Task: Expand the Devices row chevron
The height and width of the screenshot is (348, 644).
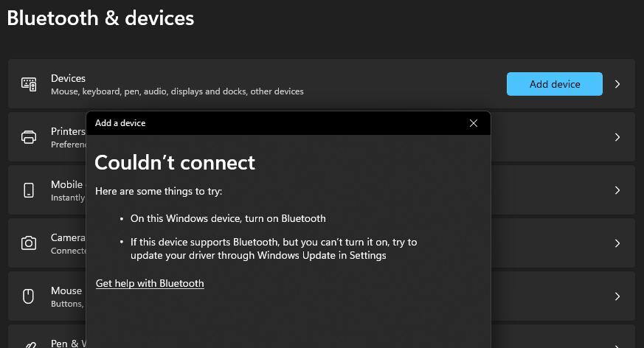Action: coord(617,84)
